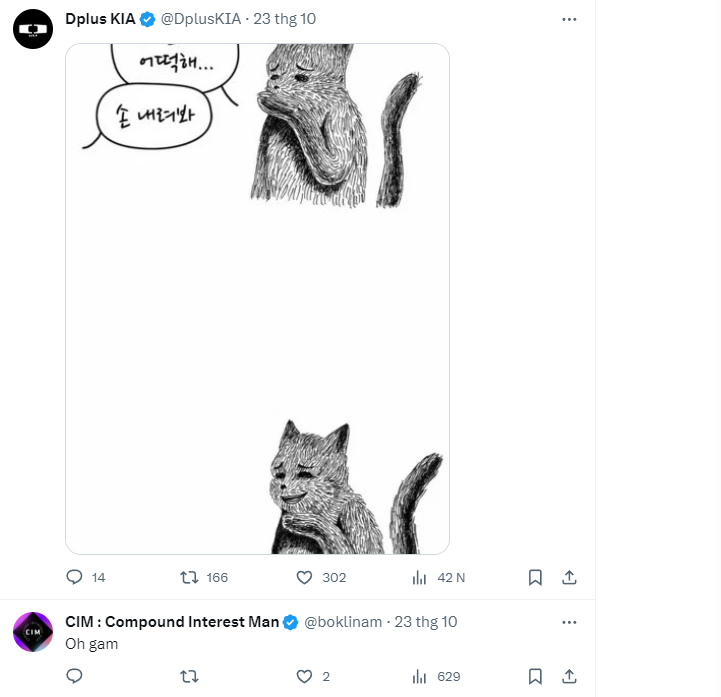The width and height of the screenshot is (721, 697).
Task: Open more options on Dplus KIA tweet
Action: click(569, 19)
